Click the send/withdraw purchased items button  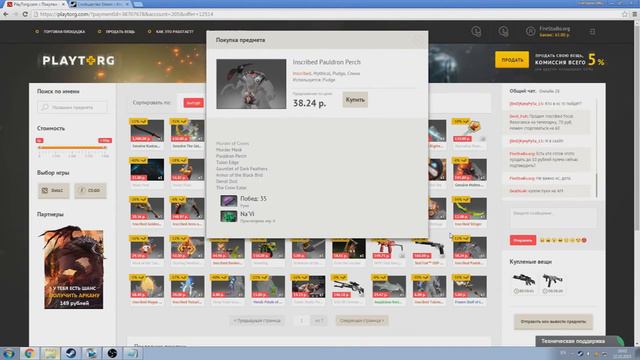point(553,322)
